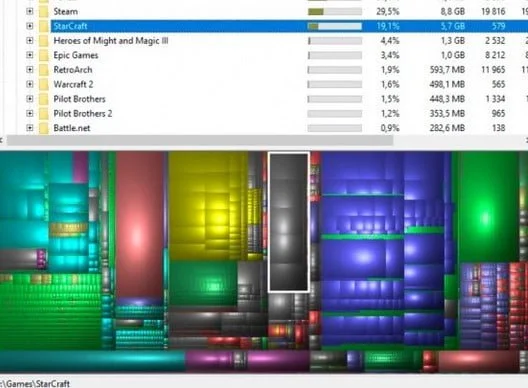Click the horizontal scrollbar under the folder list
The height and width of the screenshot is (388, 528).
click(200, 140)
